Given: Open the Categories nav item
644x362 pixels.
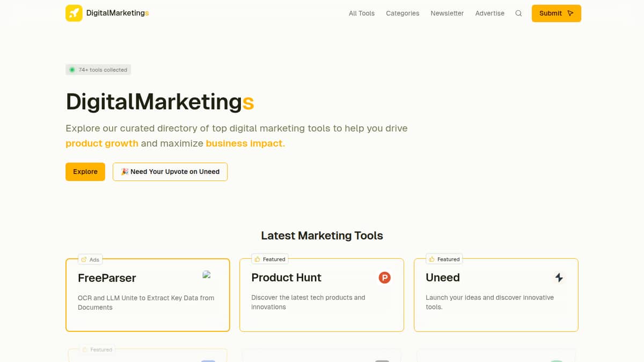Looking at the screenshot, I should click(x=402, y=13).
